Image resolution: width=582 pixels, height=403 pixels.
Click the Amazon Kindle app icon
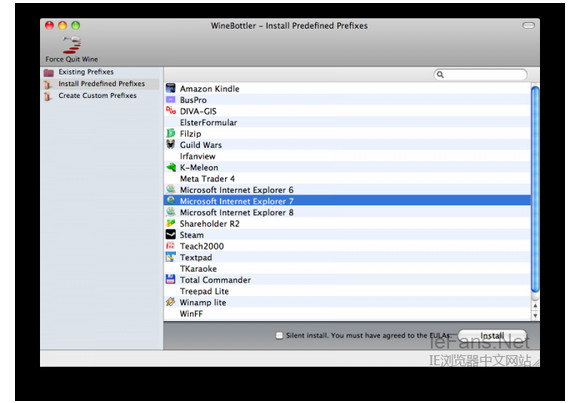pyautogui.click(x=170, y=88)
